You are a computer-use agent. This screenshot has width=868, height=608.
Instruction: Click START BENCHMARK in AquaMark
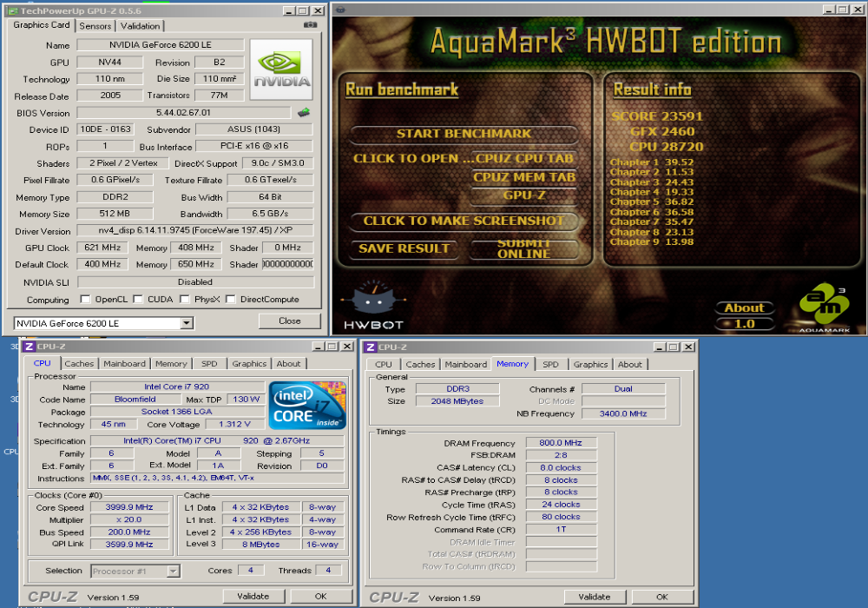point(464,134)
